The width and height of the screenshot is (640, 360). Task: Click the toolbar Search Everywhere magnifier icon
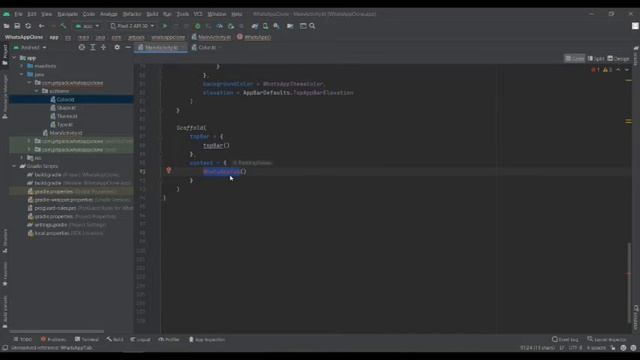pyautogui.click(x=312, y=26)
